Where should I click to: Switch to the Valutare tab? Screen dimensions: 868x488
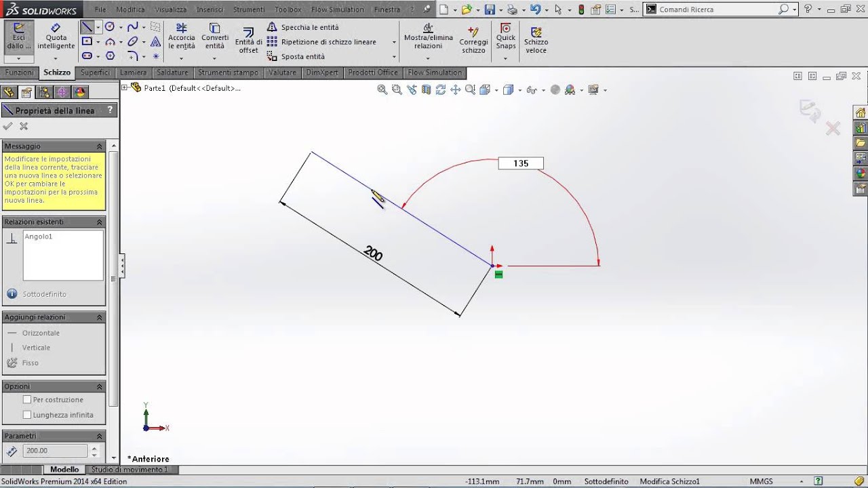tap(282, 73)
